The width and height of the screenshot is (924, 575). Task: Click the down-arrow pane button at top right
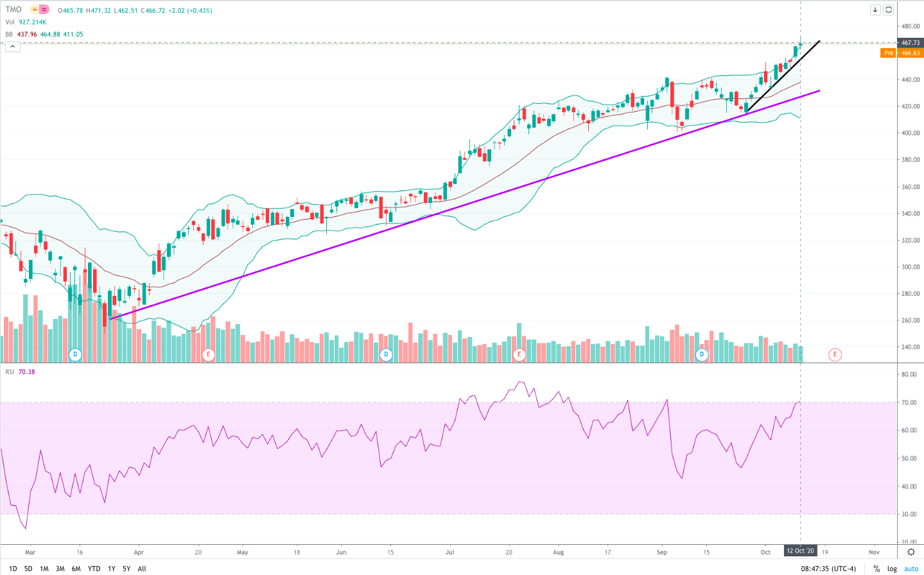875,10
